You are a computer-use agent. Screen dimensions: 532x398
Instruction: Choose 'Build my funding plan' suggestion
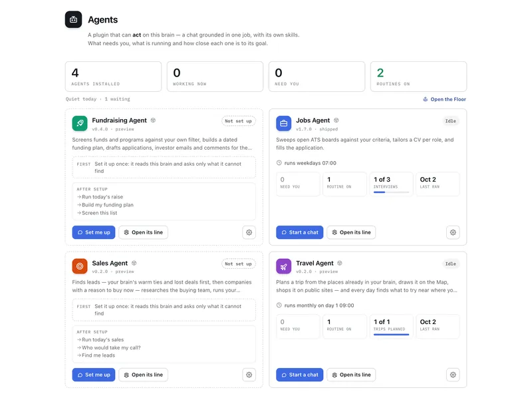pos(105,205)
